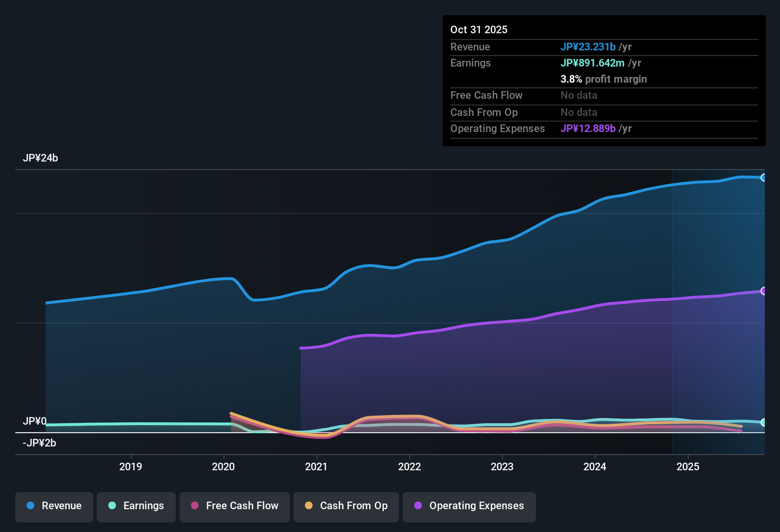Click the JP¥23.231b revenue value
This screenshot has height=532, width=780.
tap(589, 47)
